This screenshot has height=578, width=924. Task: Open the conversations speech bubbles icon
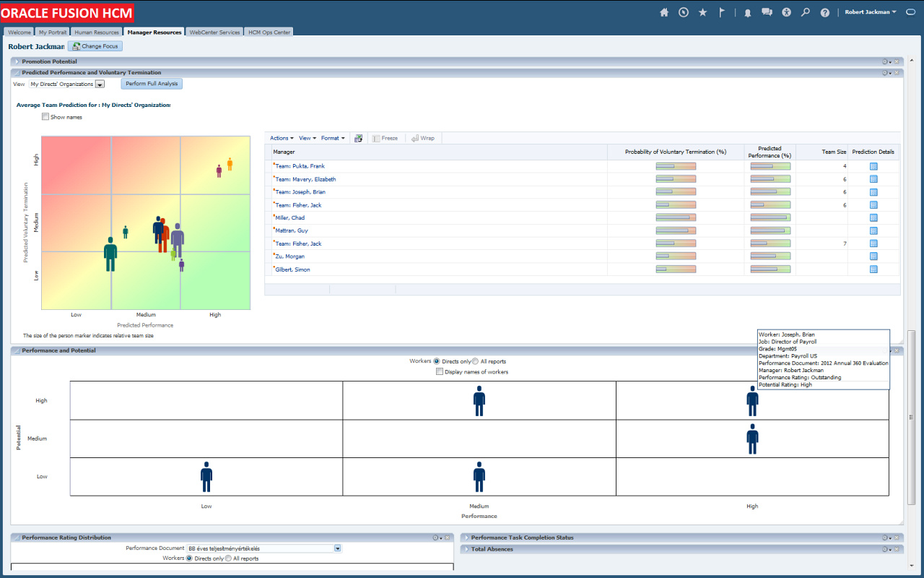click(767, 12)
